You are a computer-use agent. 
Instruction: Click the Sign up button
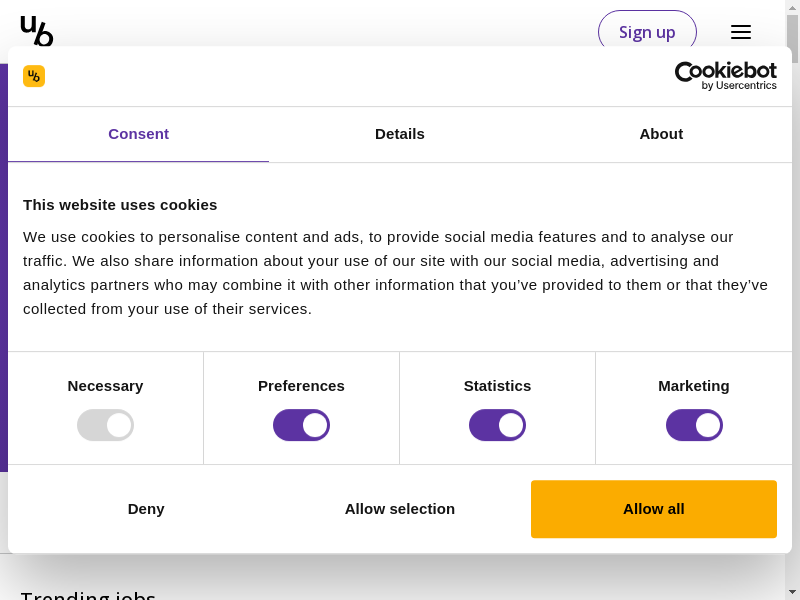(647, 32)
